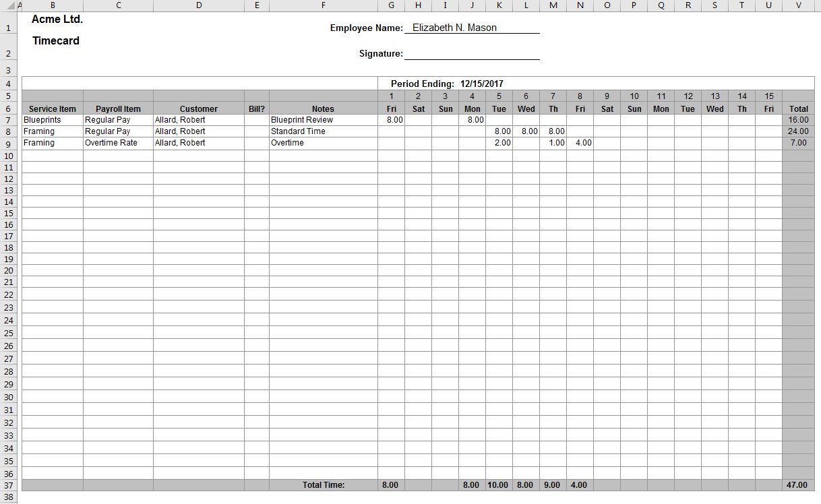Click day number 1 header cell

(391, 96)
